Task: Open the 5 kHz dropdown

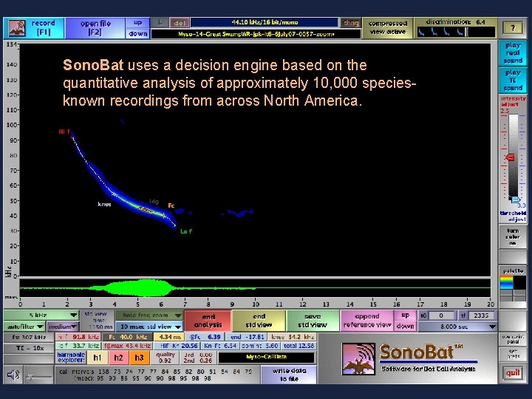Action: click(x=41, y=316)
